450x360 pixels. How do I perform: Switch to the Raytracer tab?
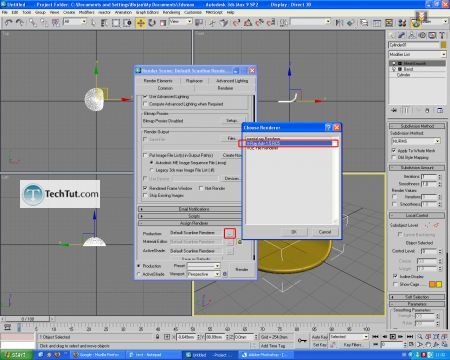tap(194, 81)
